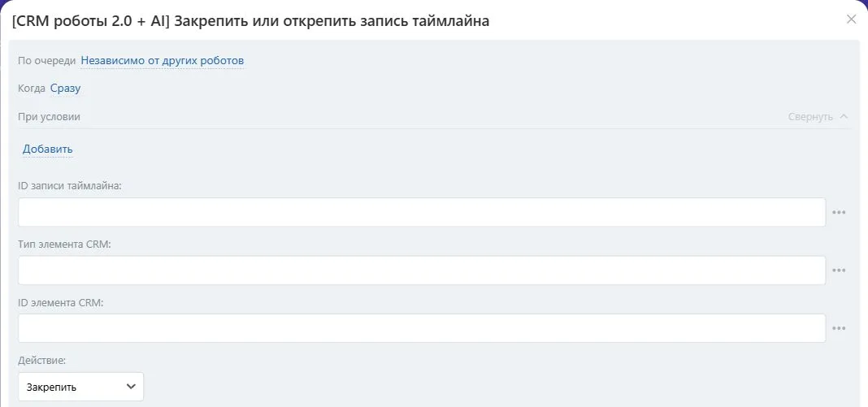
Task: Collapse the При условии section via chevron
Action: pyautogui.click(x=844, y=117)
